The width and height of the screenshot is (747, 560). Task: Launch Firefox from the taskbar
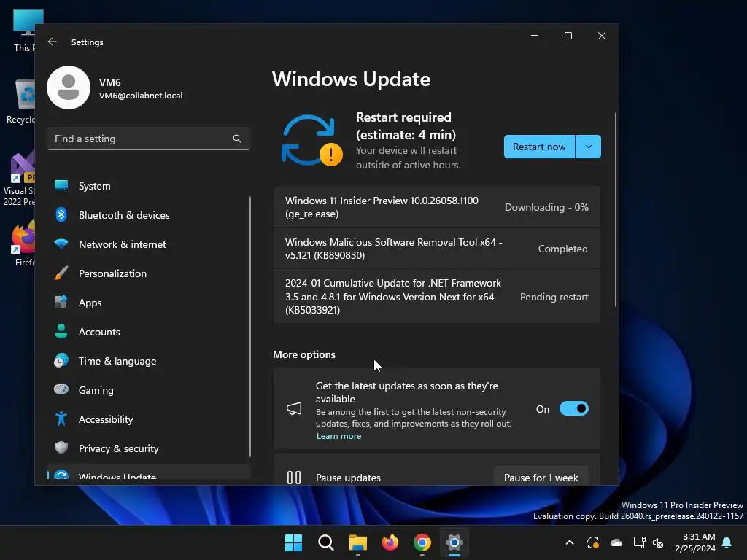point(390,542)
